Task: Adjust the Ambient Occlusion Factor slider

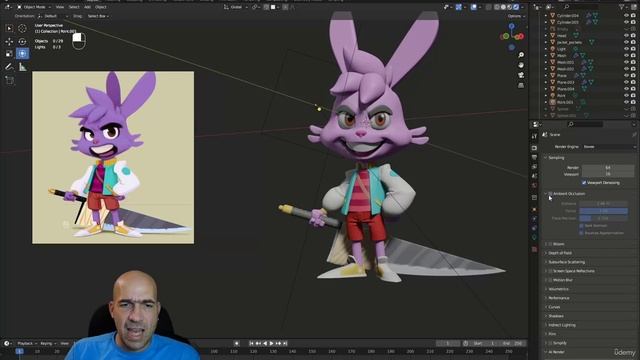Action: point(604,211)
